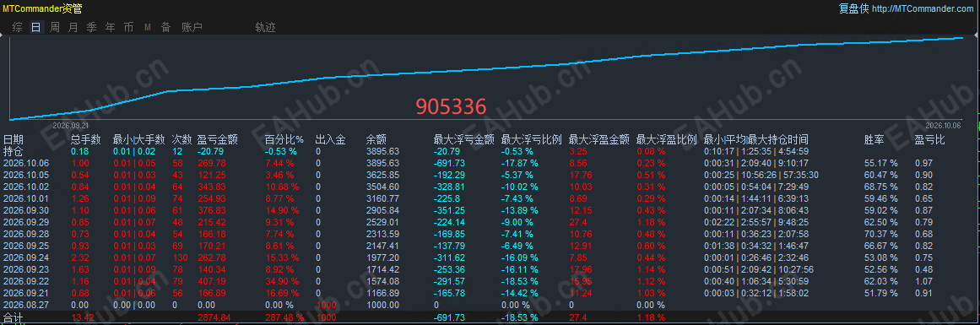This screenshot has width=980, height=325.
Task: Click the 最大浮亏金额 column header
Action: click(464, 140)
